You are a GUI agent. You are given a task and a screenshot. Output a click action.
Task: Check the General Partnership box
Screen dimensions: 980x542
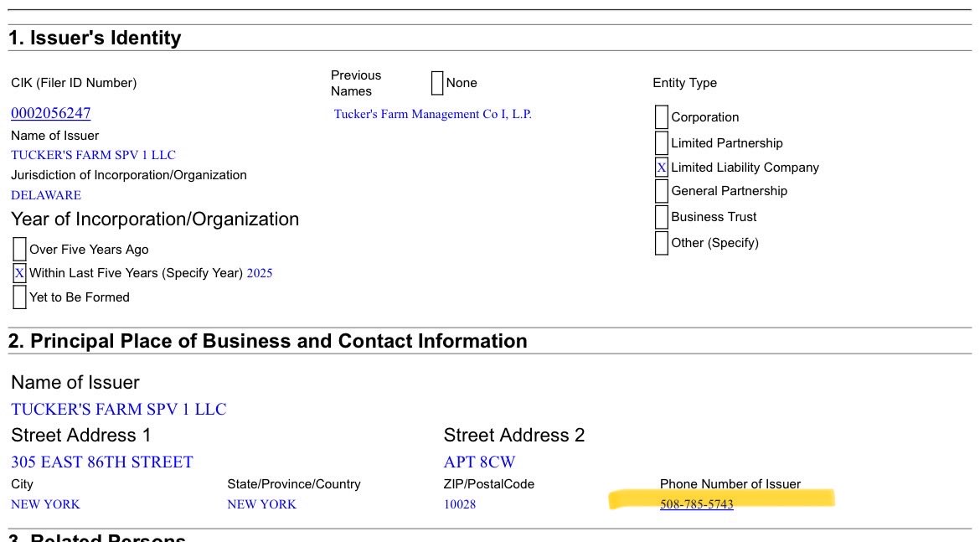(x=662, y=191)
